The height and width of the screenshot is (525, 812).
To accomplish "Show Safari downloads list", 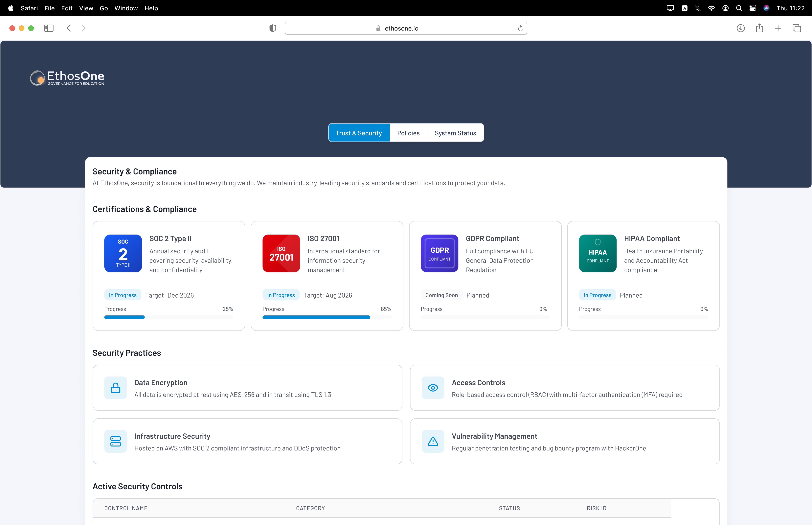I will (x=740, y=28).
